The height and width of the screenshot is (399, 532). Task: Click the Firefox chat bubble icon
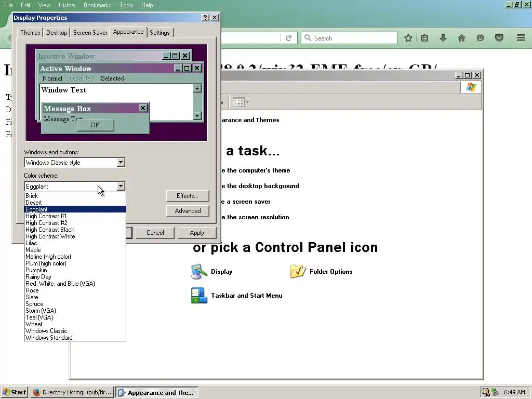pos(480,38)
